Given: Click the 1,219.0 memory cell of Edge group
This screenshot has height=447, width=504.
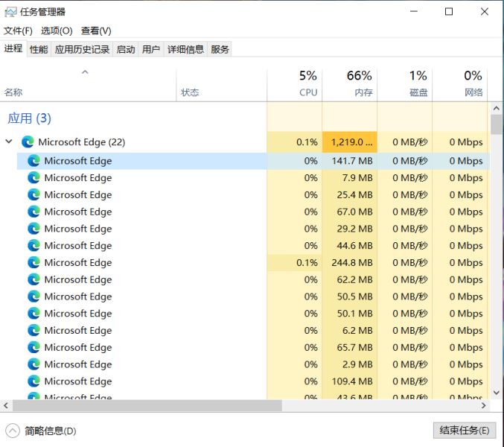Looking at the screenshot, I should pyautogui.click(x=350, y=142).
